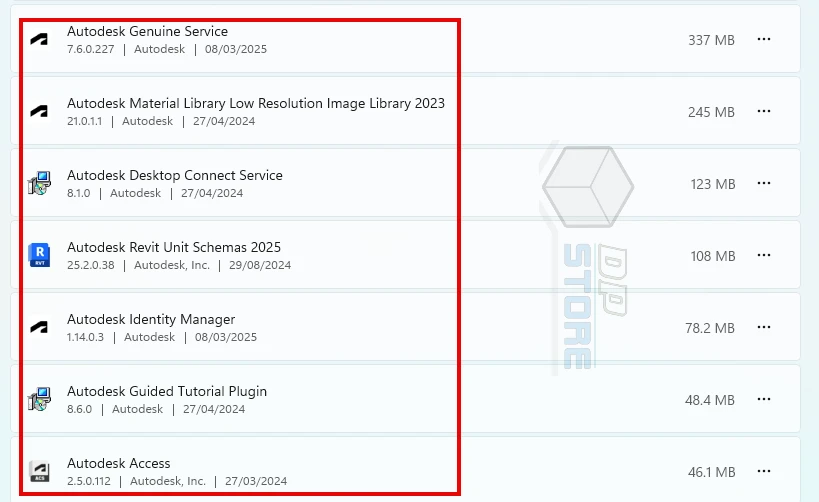The width and height of the screenshot is (819, 502).
Task: Click version number 21.0.1.1
Action: [85, 121]
